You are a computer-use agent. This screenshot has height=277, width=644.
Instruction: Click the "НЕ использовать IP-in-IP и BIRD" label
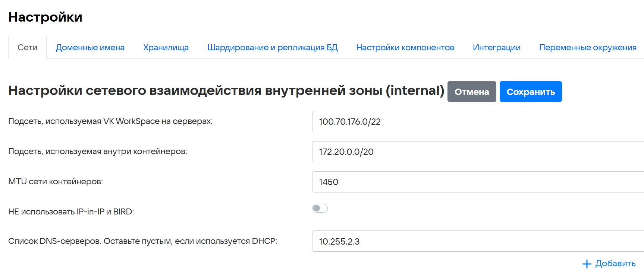click(71, 212)
